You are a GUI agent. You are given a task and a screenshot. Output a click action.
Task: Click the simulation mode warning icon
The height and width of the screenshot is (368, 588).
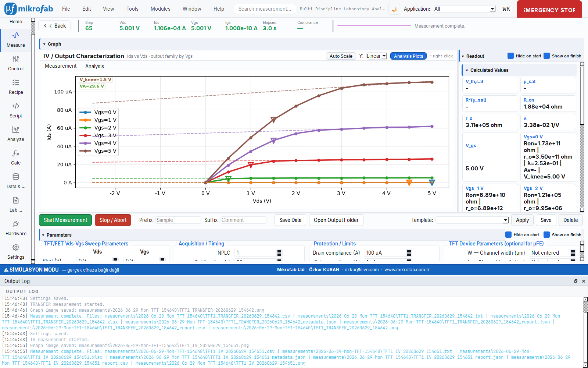coord(6,270)
